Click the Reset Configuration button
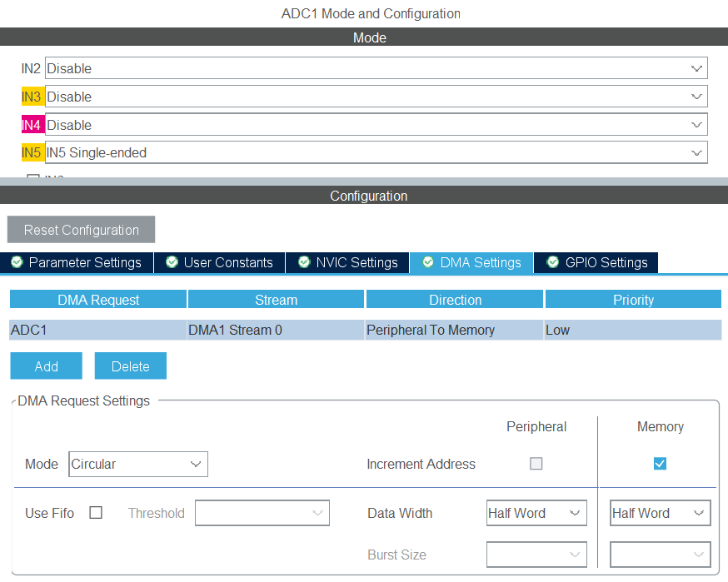This screenshot has height=582, width=728. click(x=81, y=230)
